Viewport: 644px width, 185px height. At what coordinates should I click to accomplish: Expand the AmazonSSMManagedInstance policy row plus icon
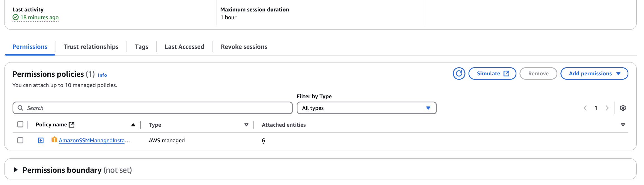pos(41,140)
